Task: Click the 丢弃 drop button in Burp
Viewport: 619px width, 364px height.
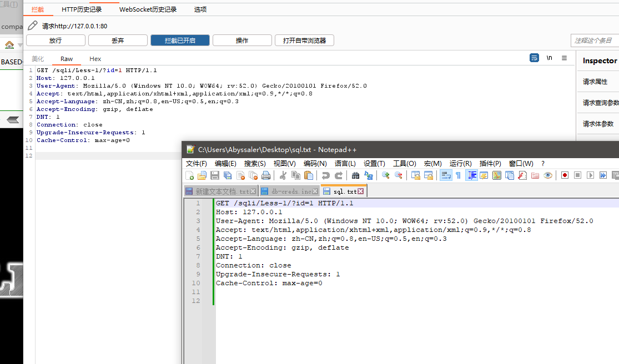Action: point(118,40)
